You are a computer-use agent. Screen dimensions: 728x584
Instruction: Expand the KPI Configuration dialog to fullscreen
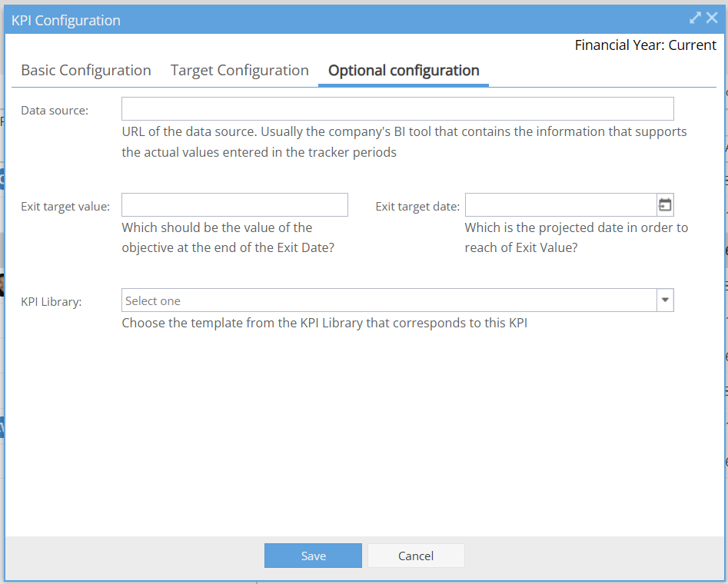pyautogui.click(x=695, y=18)
